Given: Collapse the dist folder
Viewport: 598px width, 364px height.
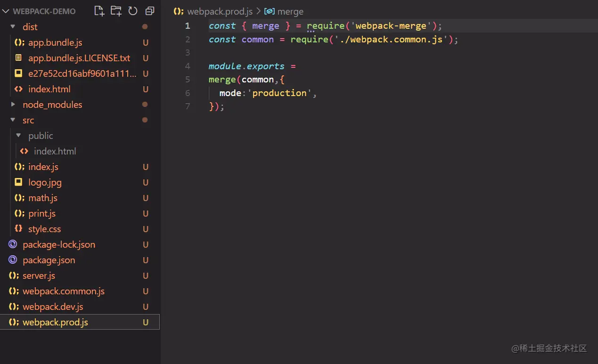Looking at the screenshot, I should (x=13, y=27).
